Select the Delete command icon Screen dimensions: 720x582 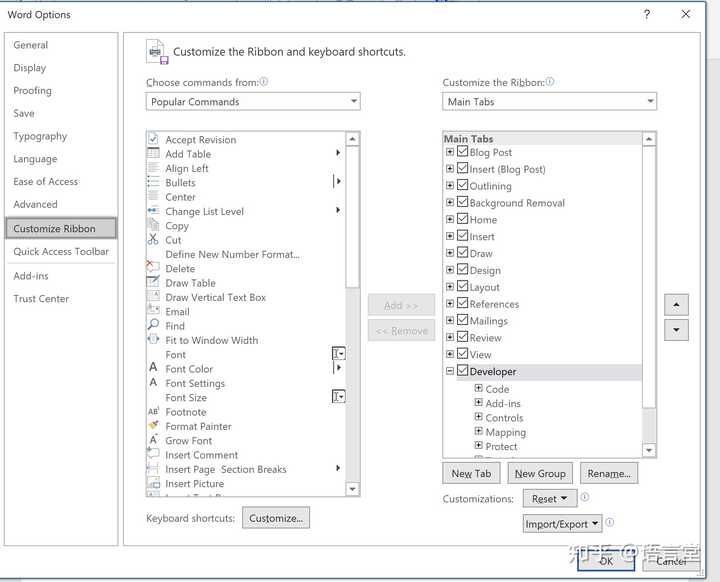click(153, 268)
